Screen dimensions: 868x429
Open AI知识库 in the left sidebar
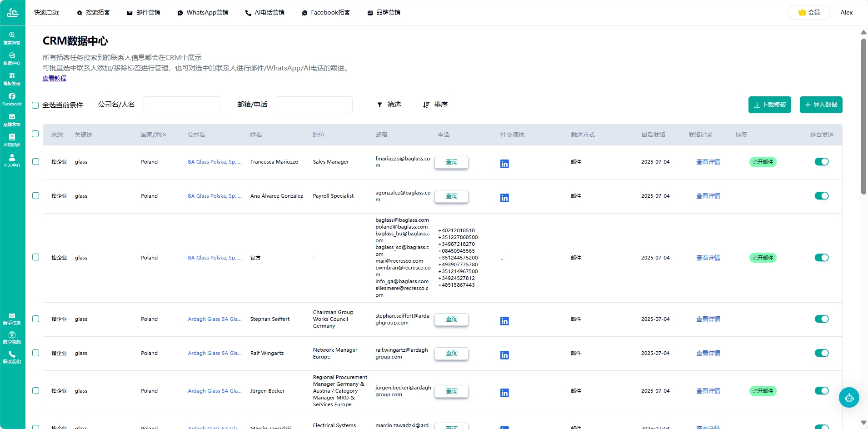12,140
